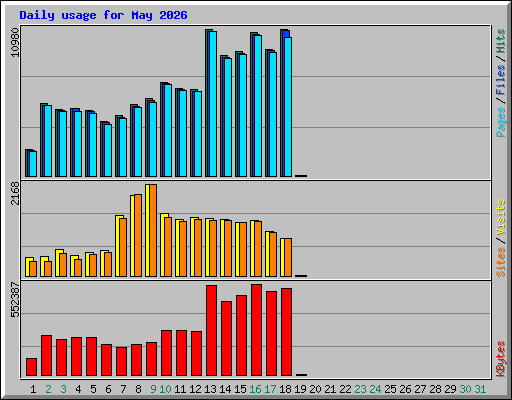Click day 24 on the x-axis

point(375,389)
